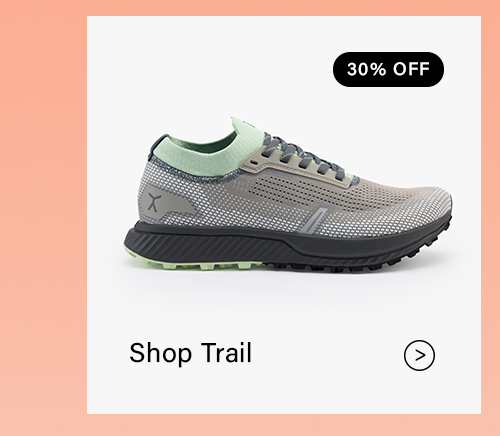The height and width of the screenshot is (436, 500).
Task: Open the Shop Trail link text
Action: click(190, 353)
